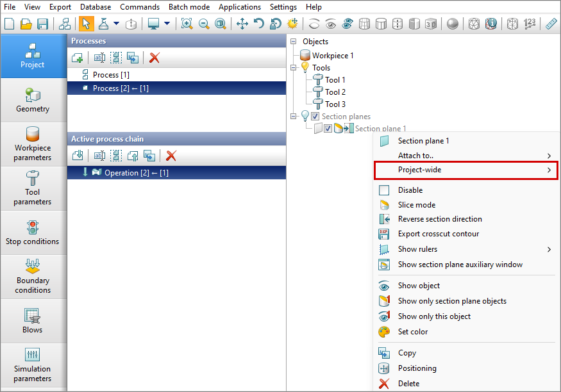Open the Stop conditions sidebar panel
The image size is (561, 392).
(33, 233)
